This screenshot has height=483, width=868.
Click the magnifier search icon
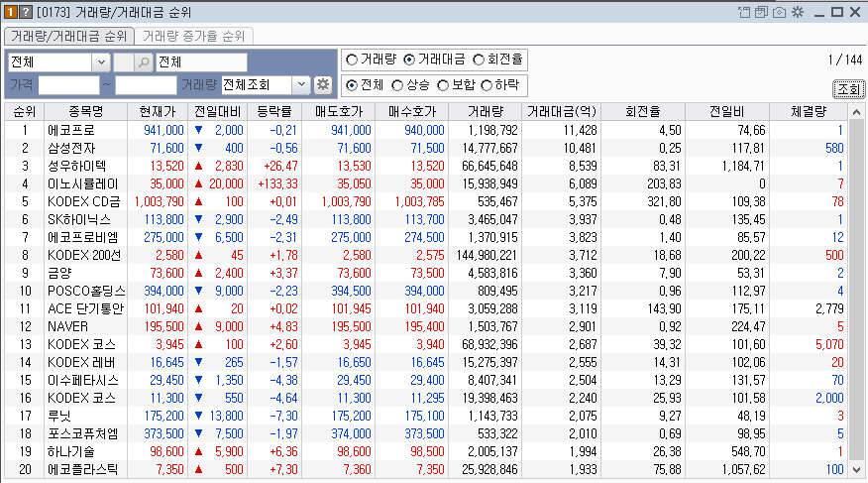point(144,62)
